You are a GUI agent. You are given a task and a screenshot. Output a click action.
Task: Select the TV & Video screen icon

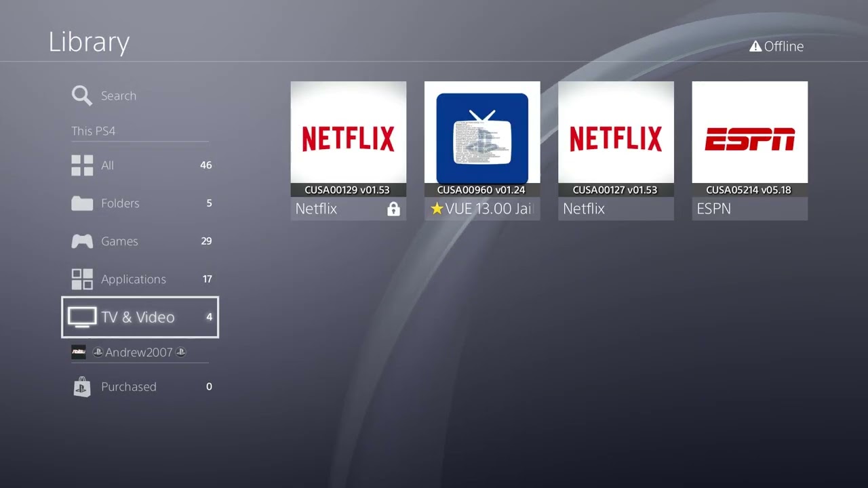tap(82, 317)
